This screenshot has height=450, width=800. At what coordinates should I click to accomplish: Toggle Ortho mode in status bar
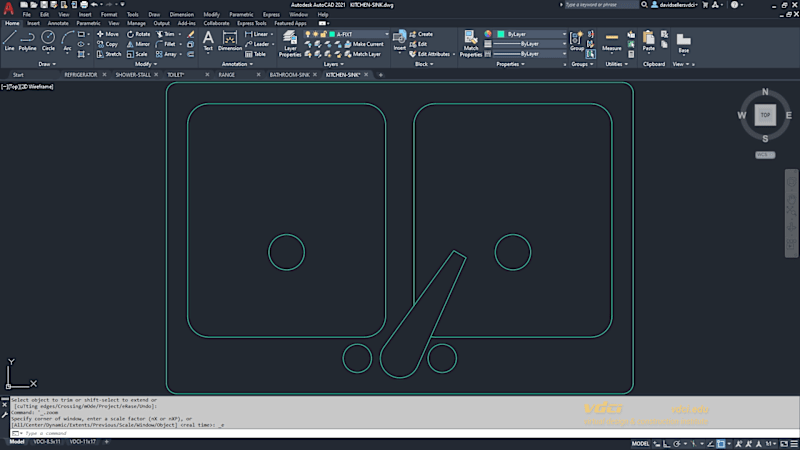click(x=666, y=444)
